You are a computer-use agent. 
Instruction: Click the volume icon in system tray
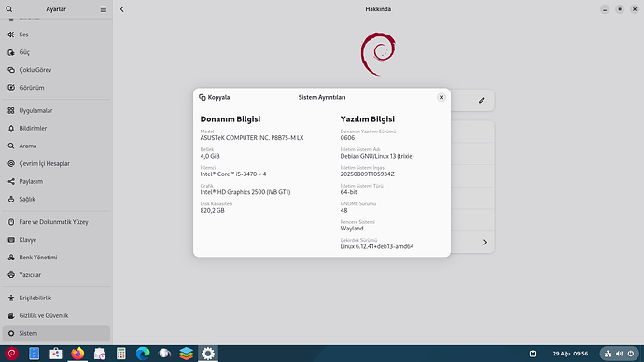(x=620, y=354)
